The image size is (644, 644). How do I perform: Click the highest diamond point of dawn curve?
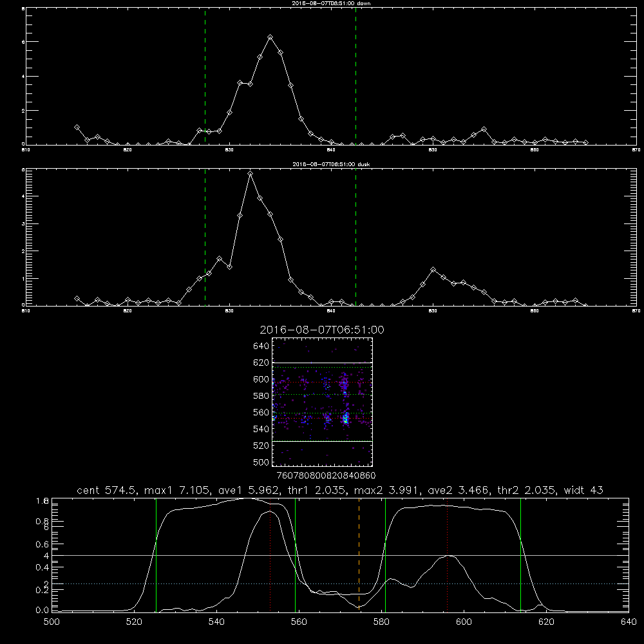(x=270, y=37)
